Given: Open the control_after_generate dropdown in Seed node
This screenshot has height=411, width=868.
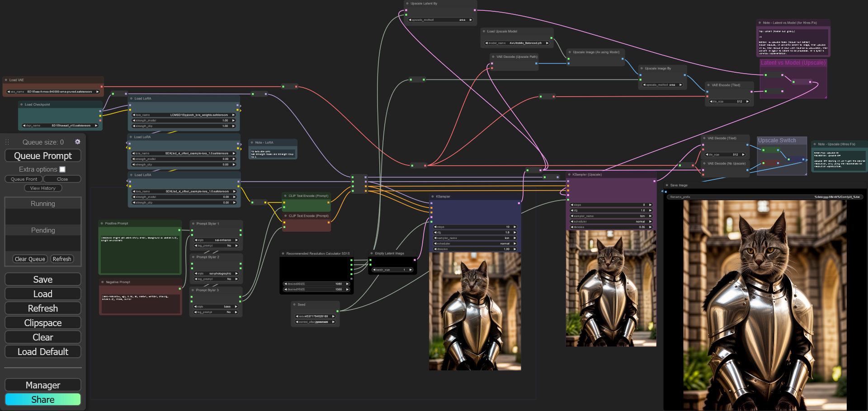Looking at the screenshot, I should click(x=316, y=322).
